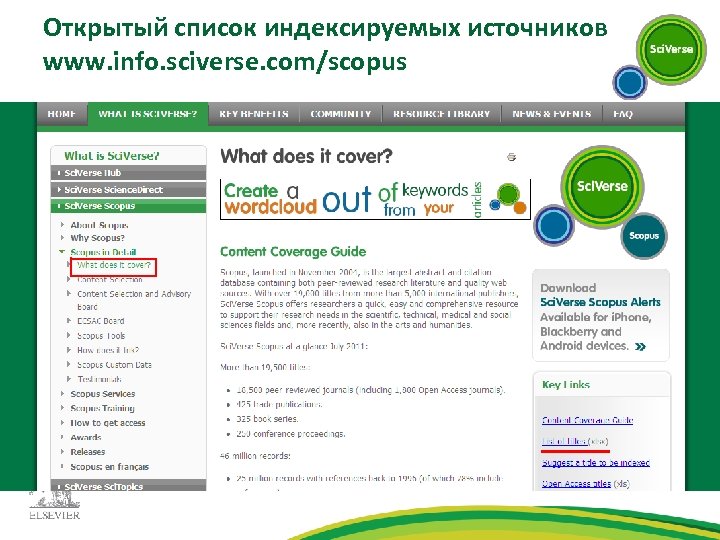Click the SciVerse logo beside the heading
Viewport: 720px width, 540px height.
602,186
